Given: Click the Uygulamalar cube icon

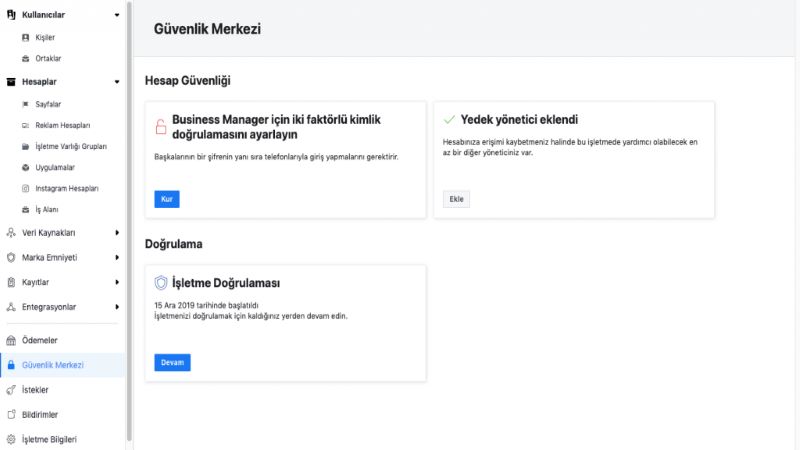Looking at the screenshot, I should pyautogui.click(x=26, y=167).
